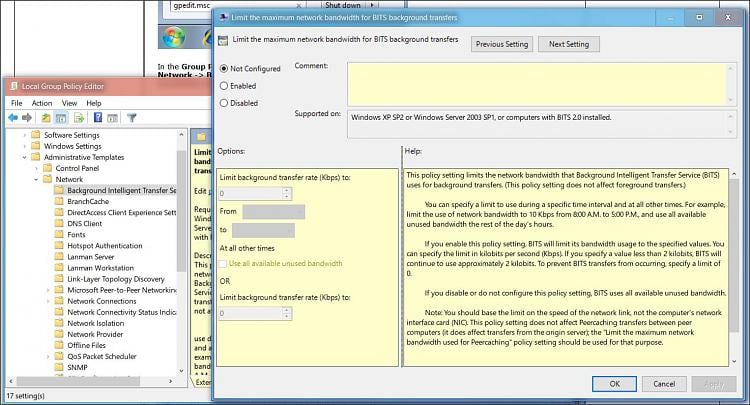Open the From time dropdown
The width and height of the screenshot is (750, 405).
tap(274, 211)
